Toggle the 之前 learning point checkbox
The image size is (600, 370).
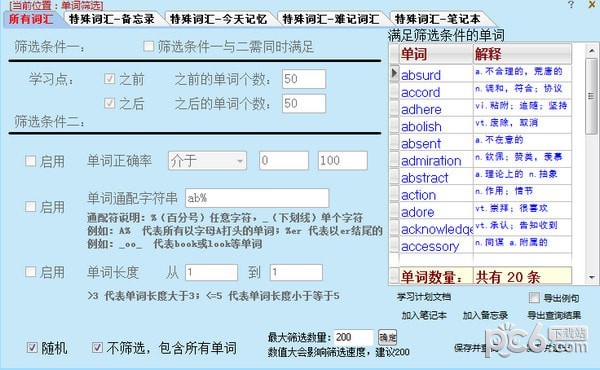tap(109, 79)
